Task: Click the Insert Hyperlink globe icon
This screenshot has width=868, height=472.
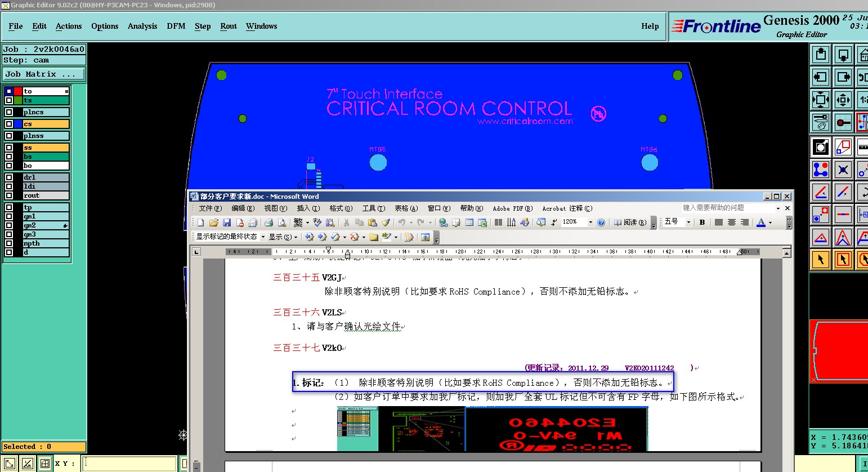Action: tap(444, 222)
